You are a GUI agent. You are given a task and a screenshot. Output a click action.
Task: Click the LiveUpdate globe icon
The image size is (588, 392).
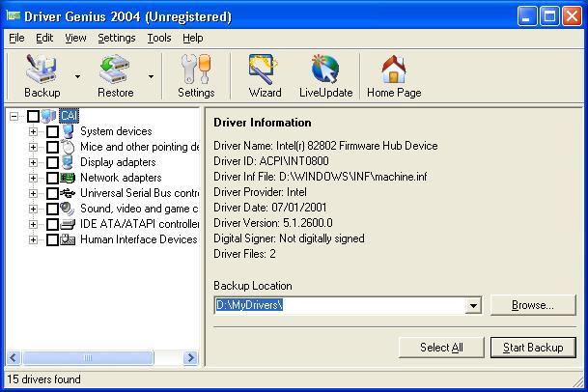coord(325,69)
